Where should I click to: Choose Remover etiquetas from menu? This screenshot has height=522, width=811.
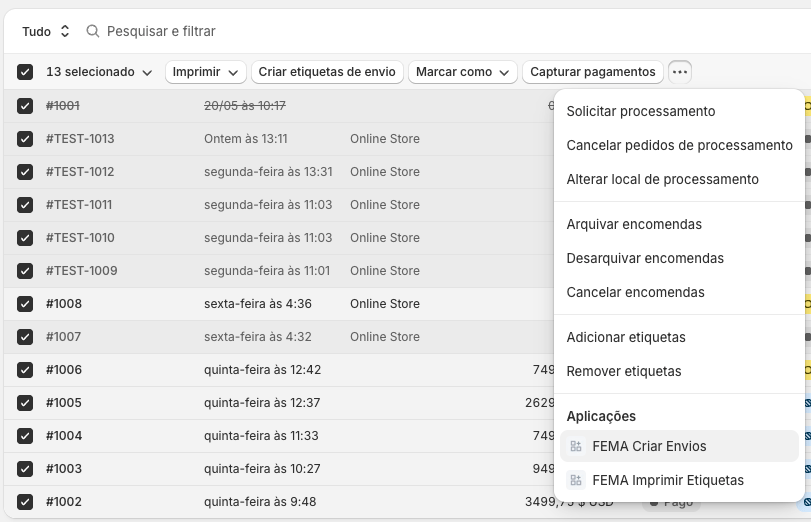(679, 371)
